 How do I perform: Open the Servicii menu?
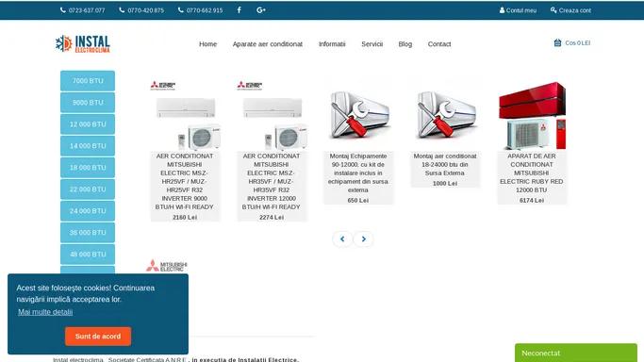tap(372, 44)
